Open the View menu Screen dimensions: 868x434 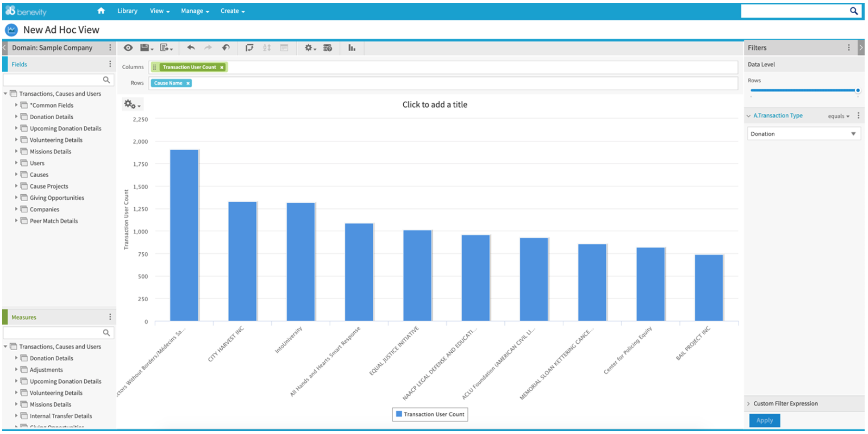[x=160, y=11]
